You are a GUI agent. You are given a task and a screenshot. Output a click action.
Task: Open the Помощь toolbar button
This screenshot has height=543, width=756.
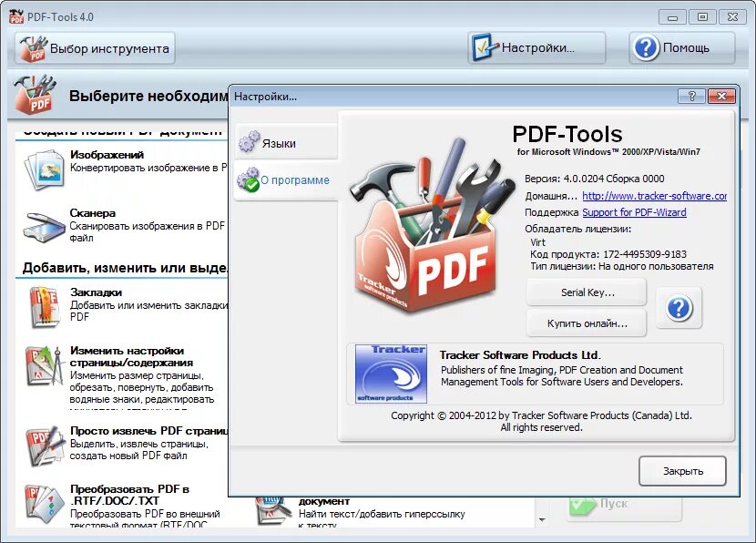(x=681, y=47)
